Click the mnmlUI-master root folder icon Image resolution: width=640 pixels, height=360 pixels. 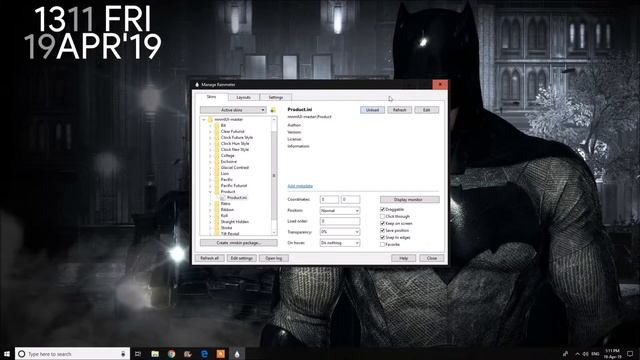click(210, 120)
